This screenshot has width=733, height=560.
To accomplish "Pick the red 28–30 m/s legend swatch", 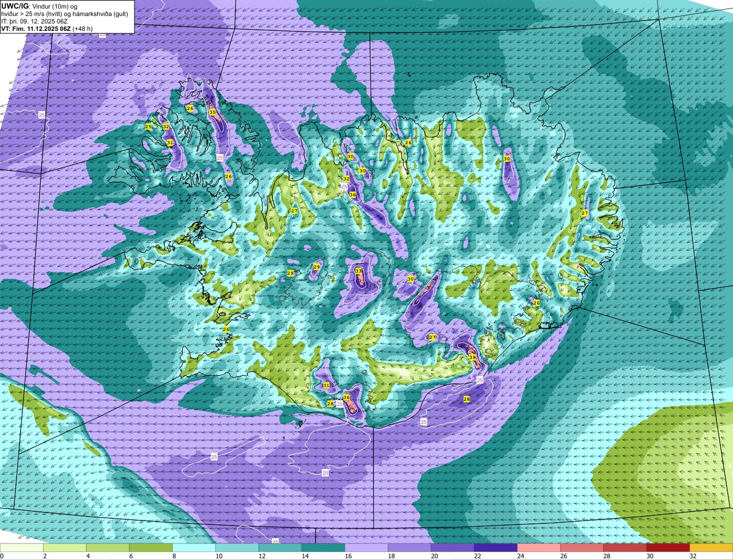I will click(625, 548).
